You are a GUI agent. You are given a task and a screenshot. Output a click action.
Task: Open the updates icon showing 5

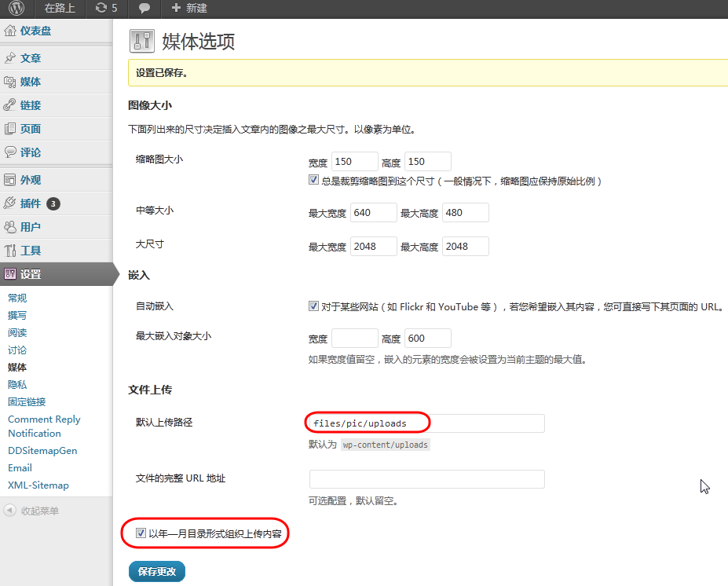pyautogui.click(x=106, y=8)
